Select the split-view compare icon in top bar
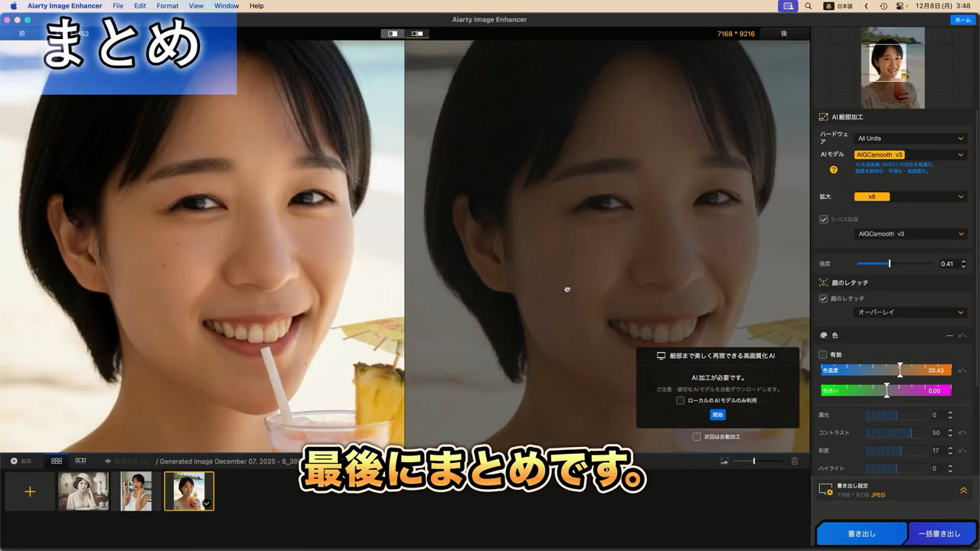The image size is (980, 551). point(393,34)
